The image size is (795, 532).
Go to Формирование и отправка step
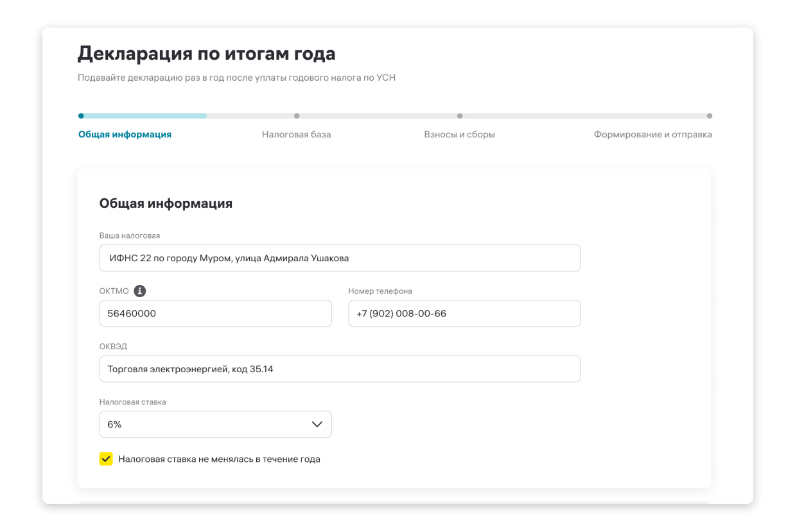(652, 135)
